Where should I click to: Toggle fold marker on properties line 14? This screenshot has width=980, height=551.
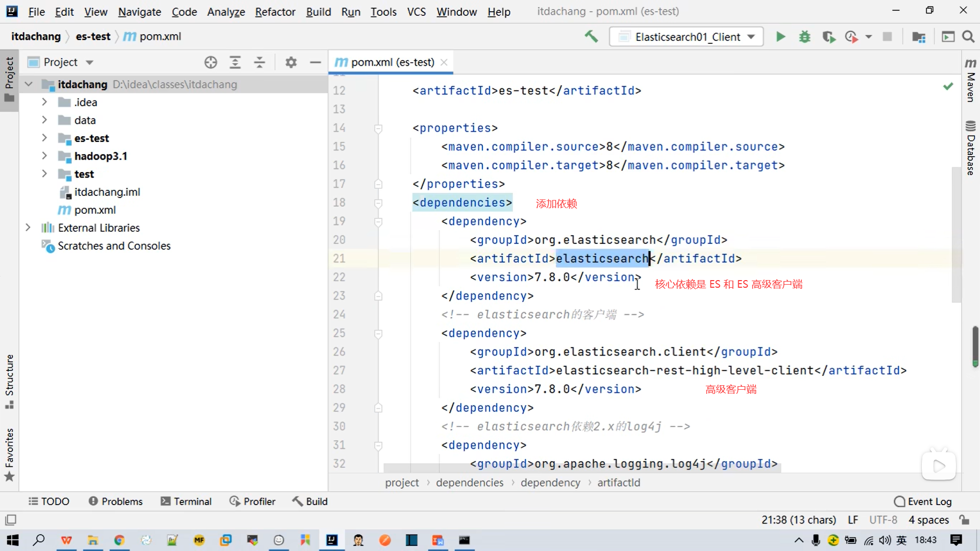378,128
